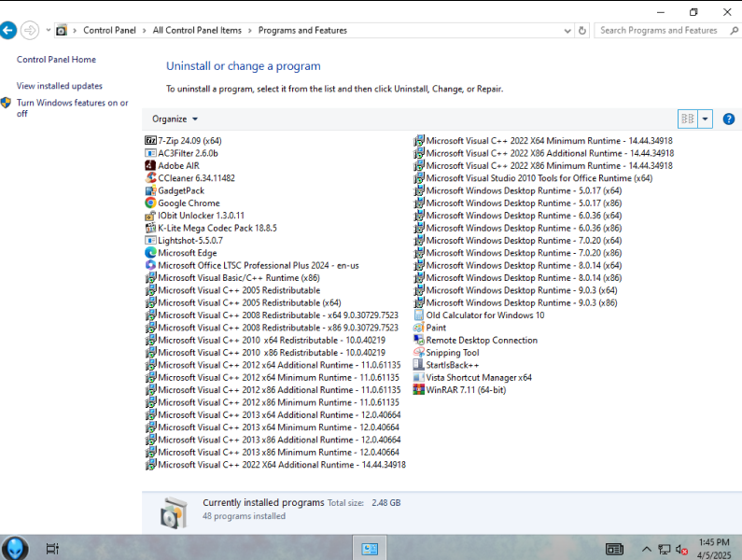
Task: Open the address bar history dropdown
Action: pos(567,30)
